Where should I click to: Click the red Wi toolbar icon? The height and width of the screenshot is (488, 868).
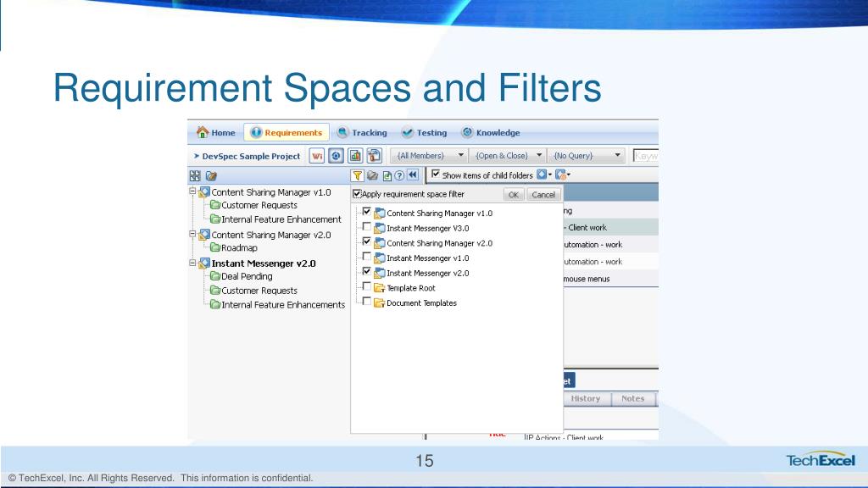(317, 156)
